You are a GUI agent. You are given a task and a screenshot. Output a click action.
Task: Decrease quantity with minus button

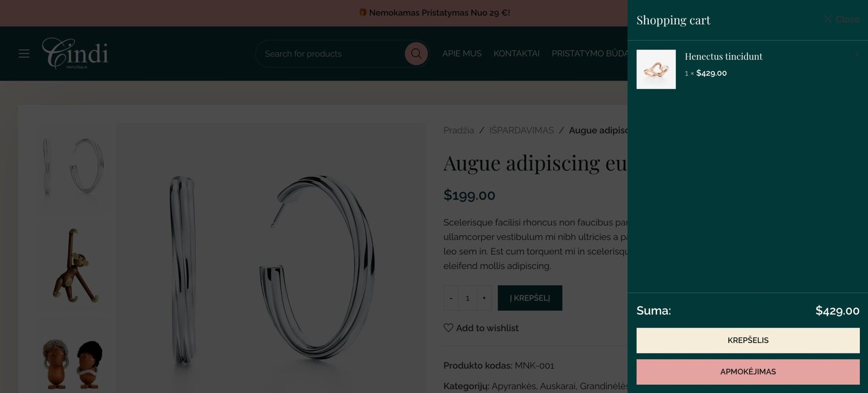(x=451, y=298)
